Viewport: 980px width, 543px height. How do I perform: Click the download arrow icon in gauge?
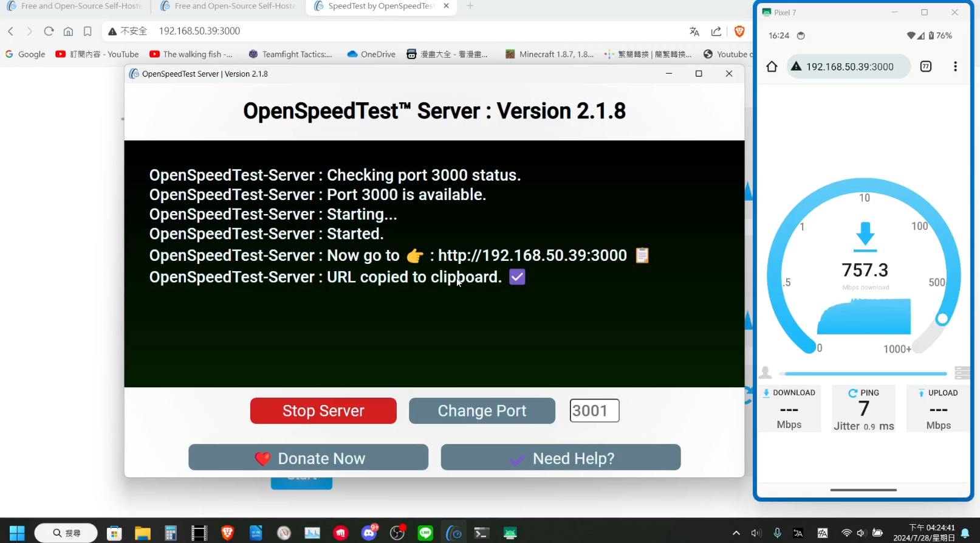pos(865,237)
